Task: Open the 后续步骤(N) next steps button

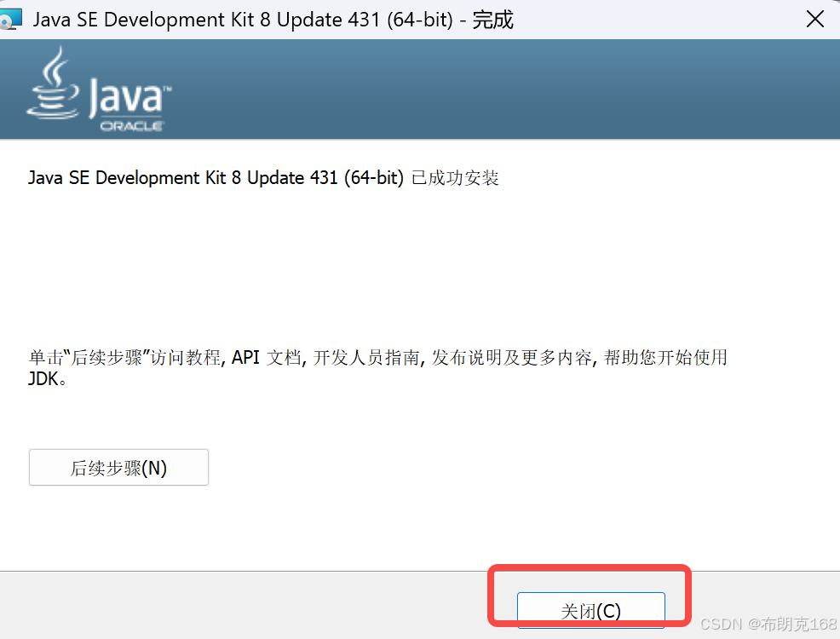Action: pyautogui.click(x=118, y=468)
